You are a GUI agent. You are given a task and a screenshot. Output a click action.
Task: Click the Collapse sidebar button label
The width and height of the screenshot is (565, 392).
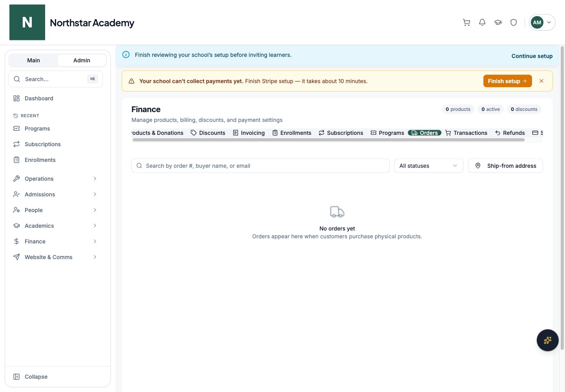click(x=36, y=377)
